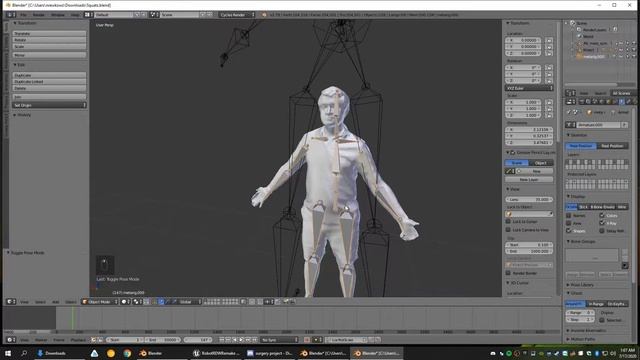640x360 pixels.
Task: Open the properties editor type selector icon
Action: click(x=570, y=102)
